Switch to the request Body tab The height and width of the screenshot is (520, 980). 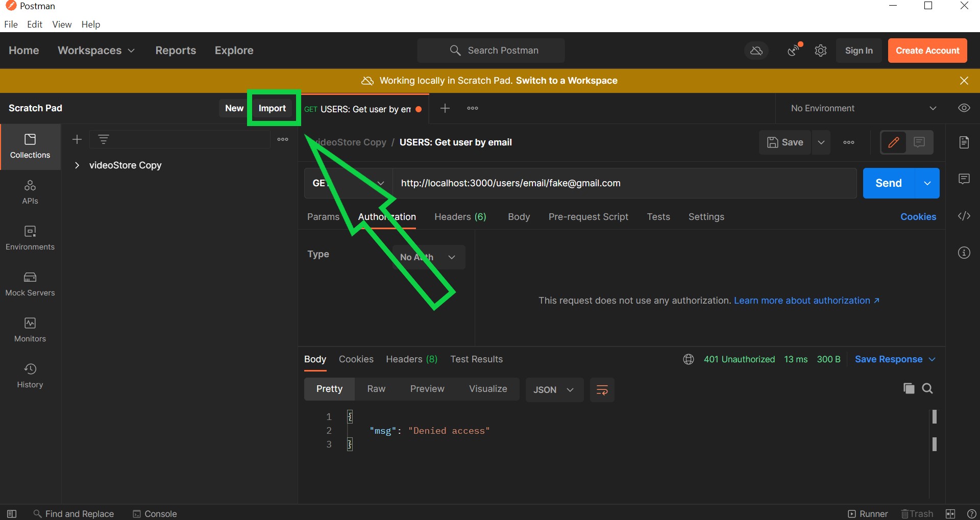pos(519,217)
